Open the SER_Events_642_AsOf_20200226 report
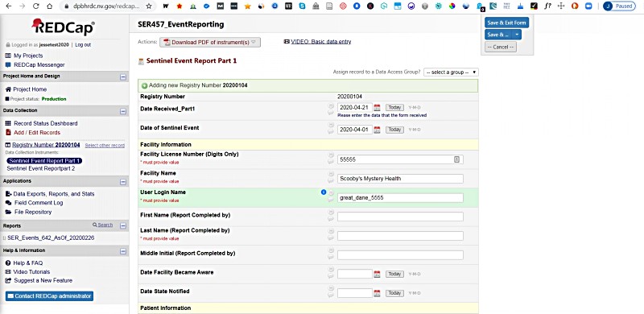 (51, 238)
